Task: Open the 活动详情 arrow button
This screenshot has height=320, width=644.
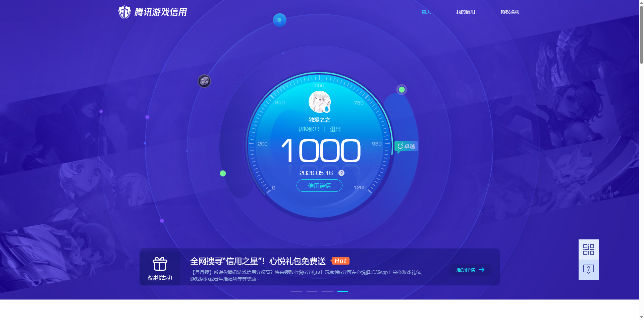Action: 470,270
